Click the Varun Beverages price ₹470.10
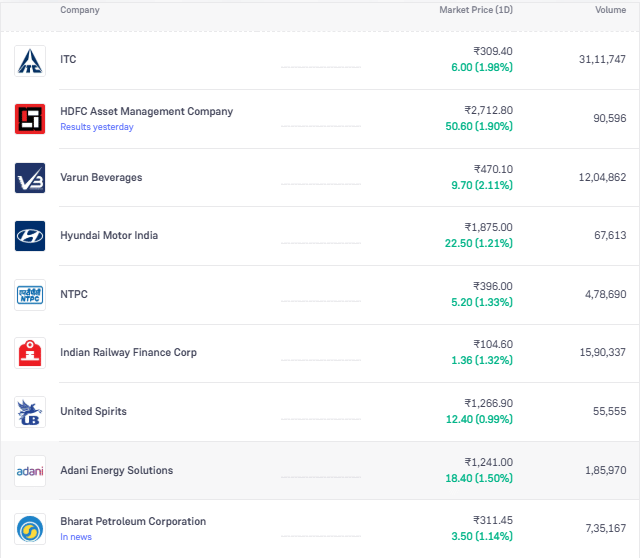This screenshot has height=558, width=640. pyautogui.click(x=492, y=169)
